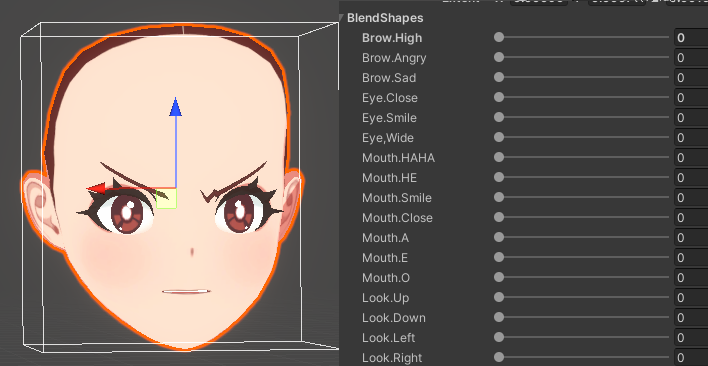Click the Mouth.A slider handle
Screen dimensions: 708x366
pos(499,237)
